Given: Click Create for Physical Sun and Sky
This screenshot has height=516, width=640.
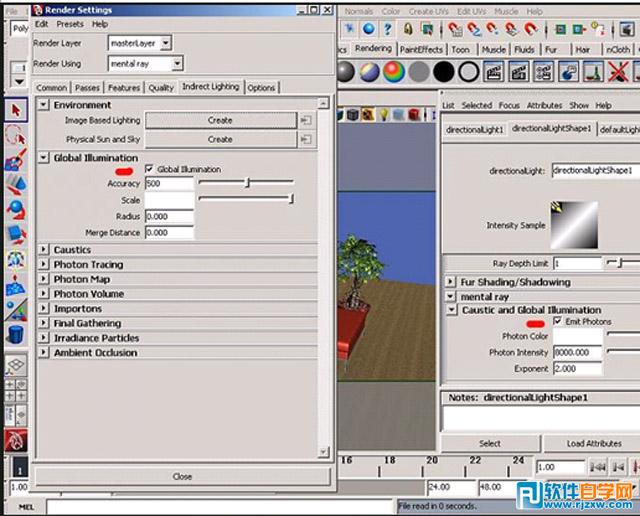Looking at the screenshot, I should (x=221, y=139).
